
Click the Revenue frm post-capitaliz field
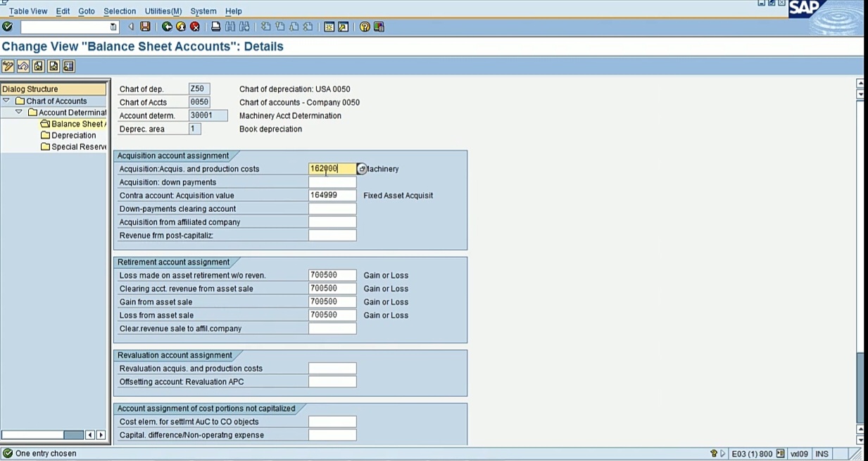coord(332,236)
